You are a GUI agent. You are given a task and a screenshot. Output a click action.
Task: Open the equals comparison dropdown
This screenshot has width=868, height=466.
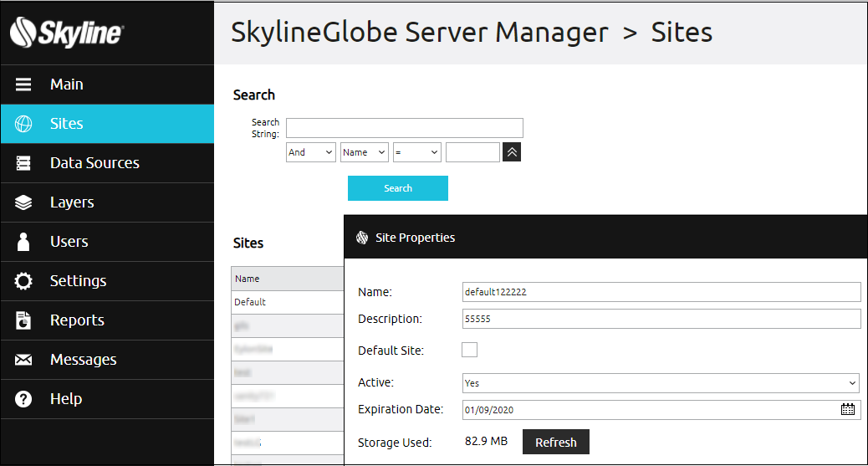[416, 151]
